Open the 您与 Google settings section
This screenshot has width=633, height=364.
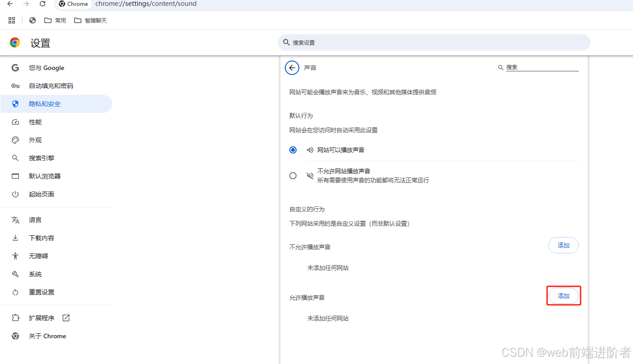pos(46,67)
